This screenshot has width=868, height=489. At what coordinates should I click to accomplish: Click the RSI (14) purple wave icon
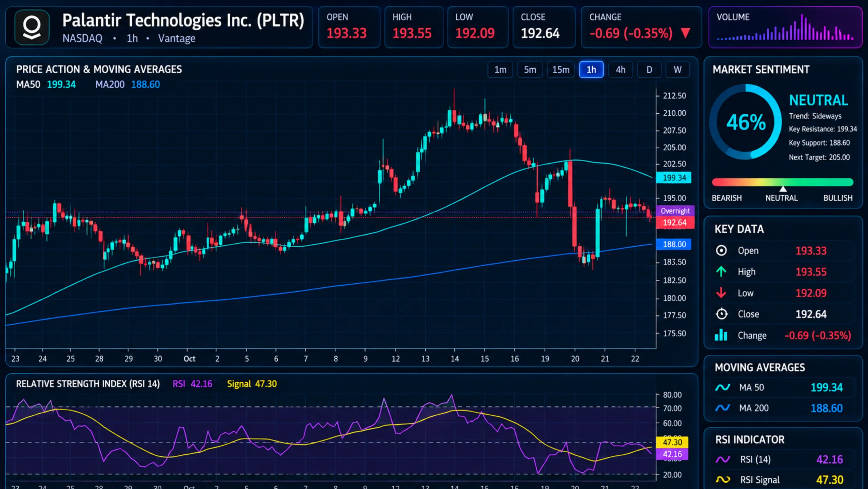(x=723, y=459)
